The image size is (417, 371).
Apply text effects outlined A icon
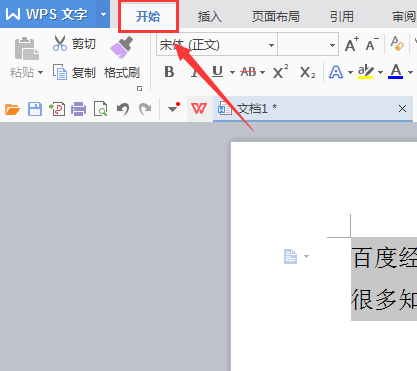[x=336, y=72]
